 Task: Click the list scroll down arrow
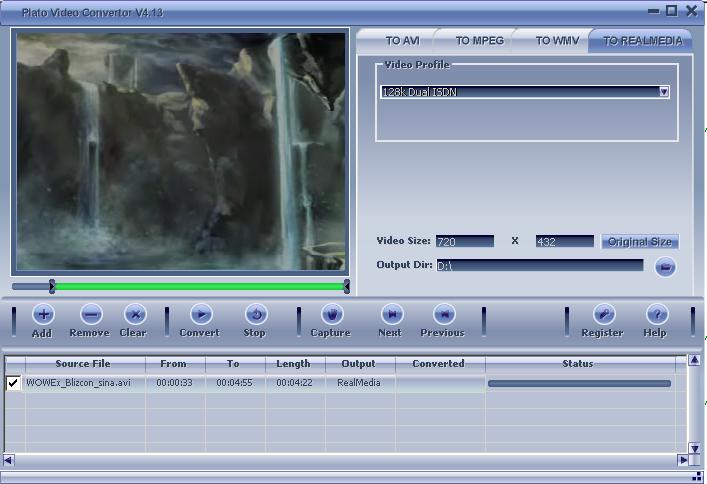(694, 448)
